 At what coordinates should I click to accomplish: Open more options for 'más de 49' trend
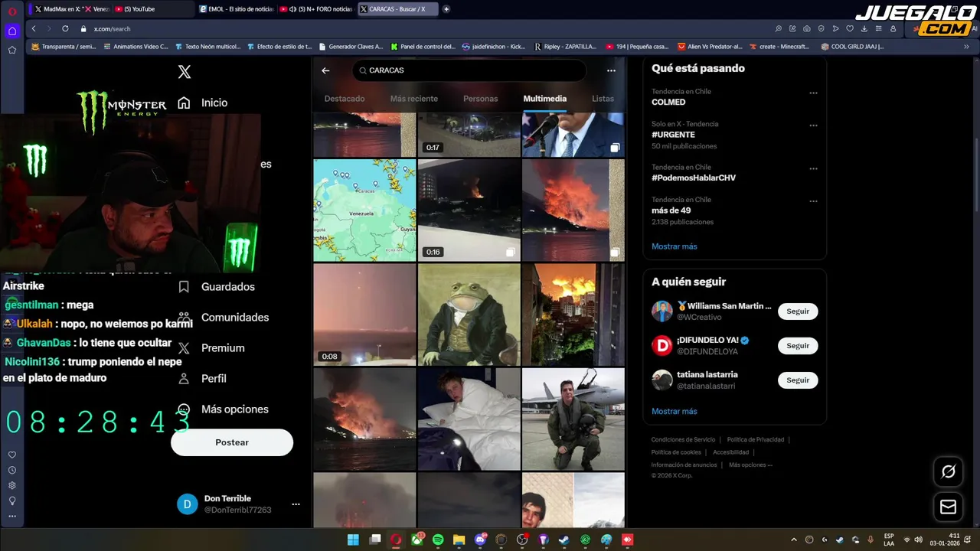coord(813,201)
